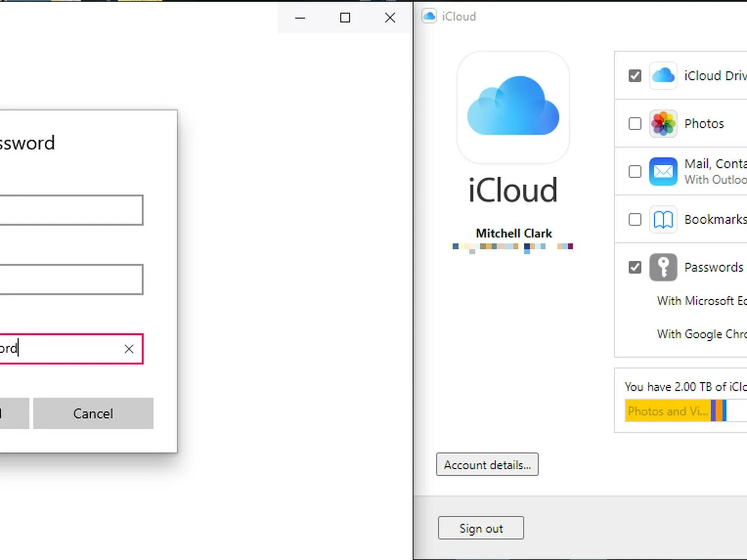This screenshot has width=747, height=560.
Task: Click the Mail envelope icon
Action: 663,171
